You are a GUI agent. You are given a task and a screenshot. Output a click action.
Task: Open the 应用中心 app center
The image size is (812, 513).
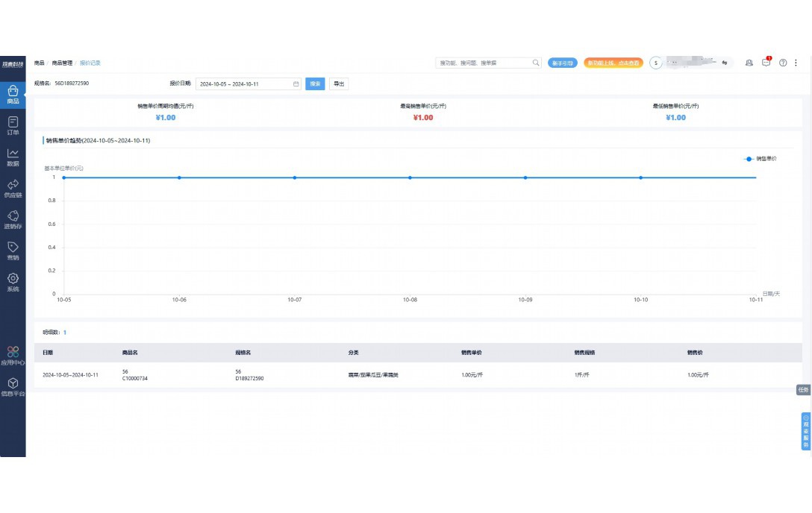13,356
